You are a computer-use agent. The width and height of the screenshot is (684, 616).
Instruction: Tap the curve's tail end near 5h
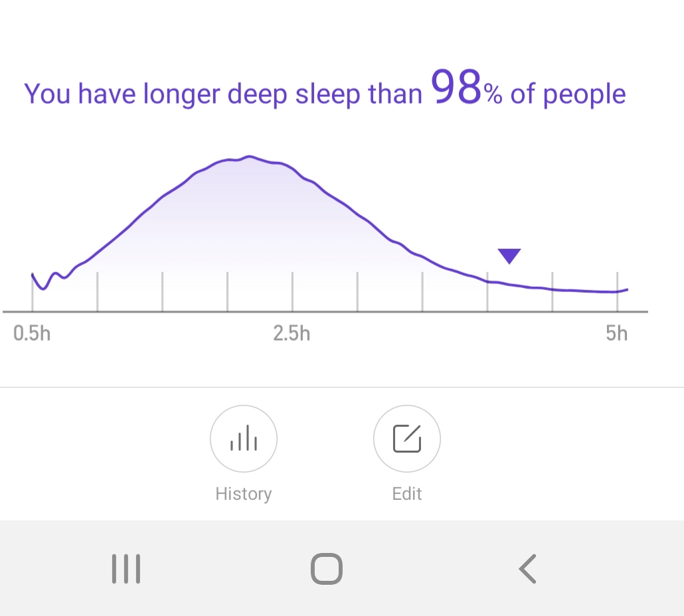coord(622,290)
